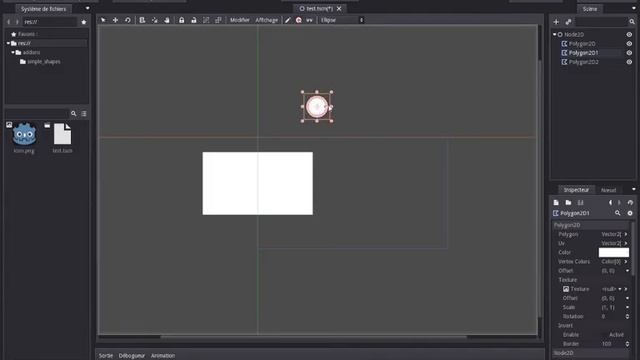640x360 pixels.
Task: Click filesystem search magnifier icon
Action: (73, 113)
